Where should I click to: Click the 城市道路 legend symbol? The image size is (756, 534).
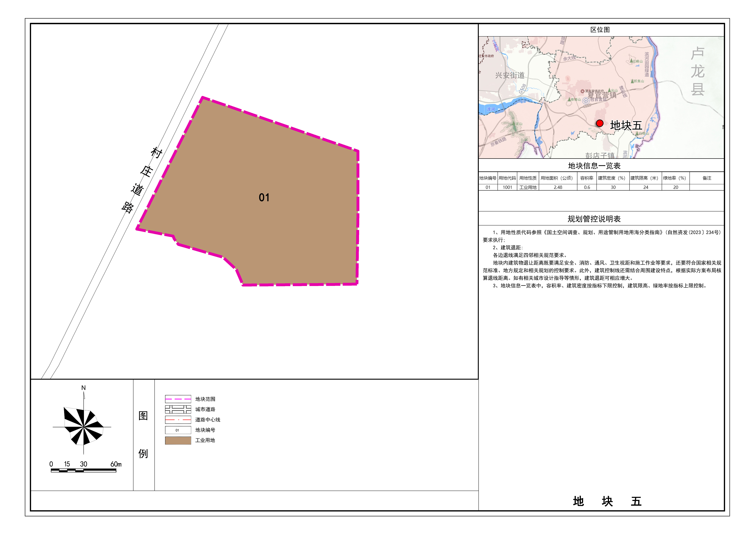pos(178,409)
